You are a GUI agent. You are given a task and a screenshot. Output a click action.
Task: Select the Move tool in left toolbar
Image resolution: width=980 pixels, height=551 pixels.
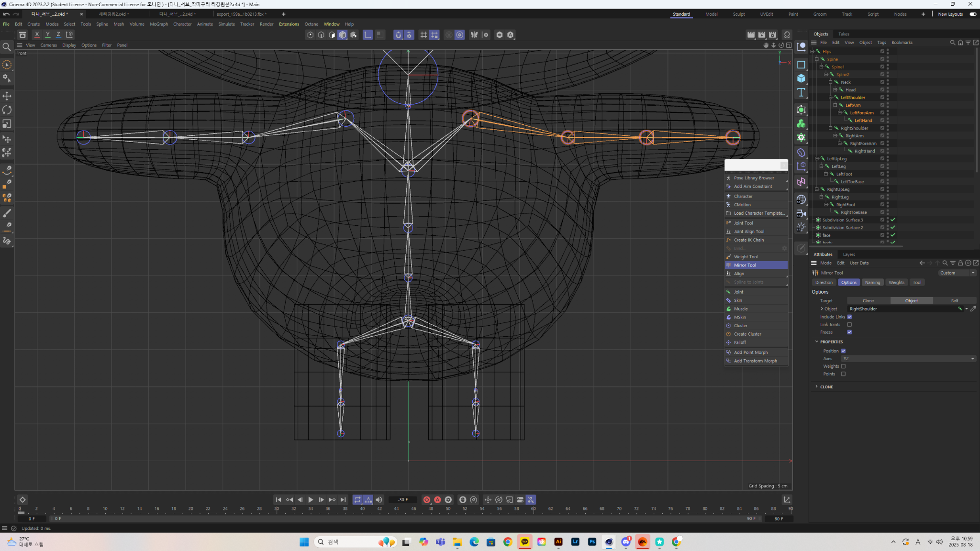click(x=7, y=96)
